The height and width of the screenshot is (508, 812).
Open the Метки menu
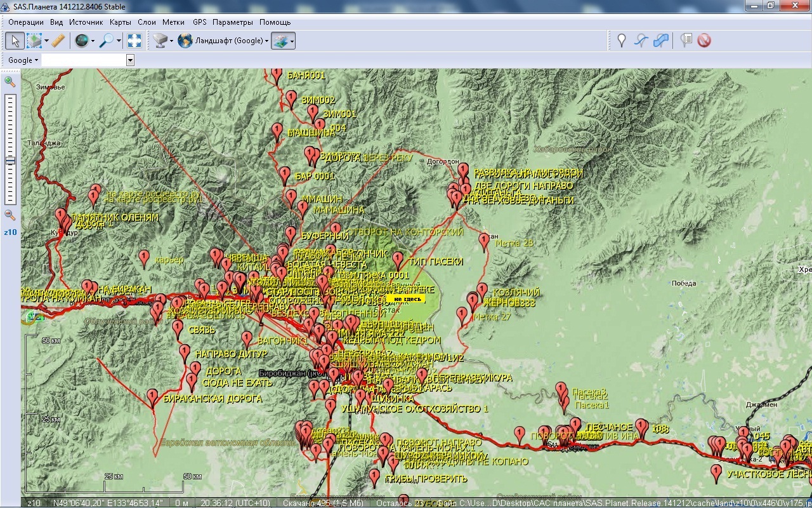pos(173,22)
